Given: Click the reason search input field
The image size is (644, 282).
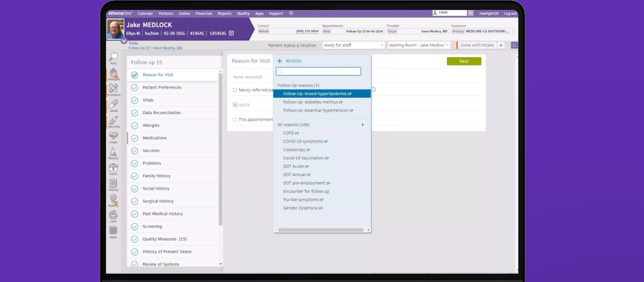Looking at the screenshot, I should [x=318, y=72].
